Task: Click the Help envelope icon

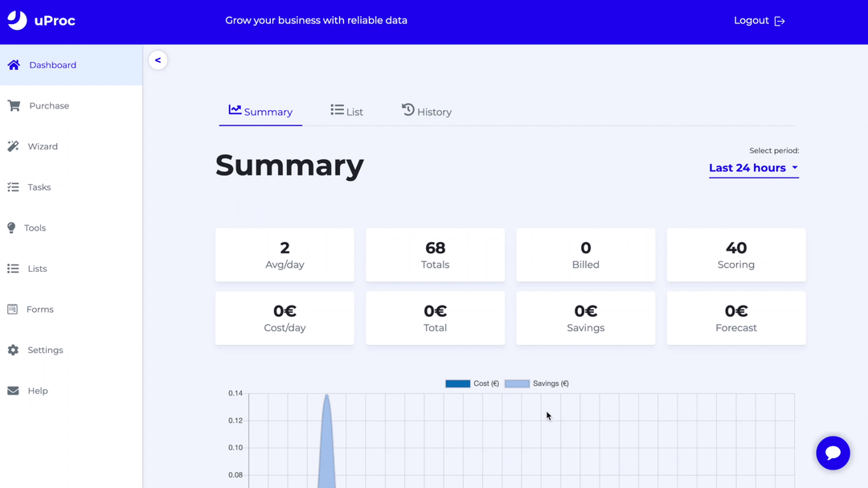Action: [x=13, y=391]
